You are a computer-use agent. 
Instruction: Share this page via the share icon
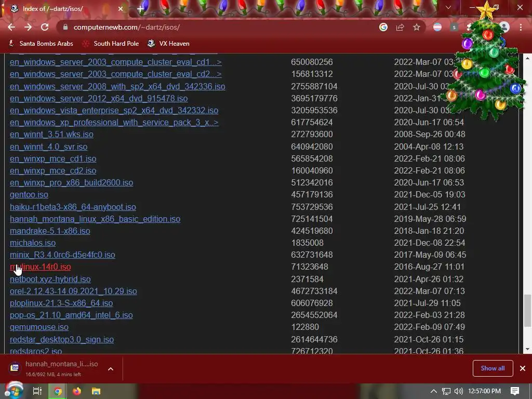[400, 27]
